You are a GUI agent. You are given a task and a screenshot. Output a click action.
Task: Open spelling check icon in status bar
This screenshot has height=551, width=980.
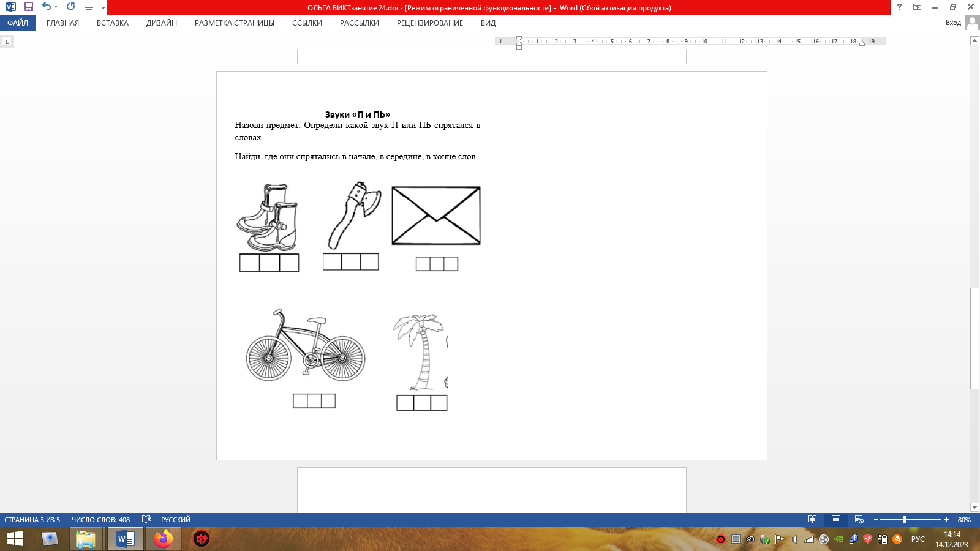[x=146, y=520]
